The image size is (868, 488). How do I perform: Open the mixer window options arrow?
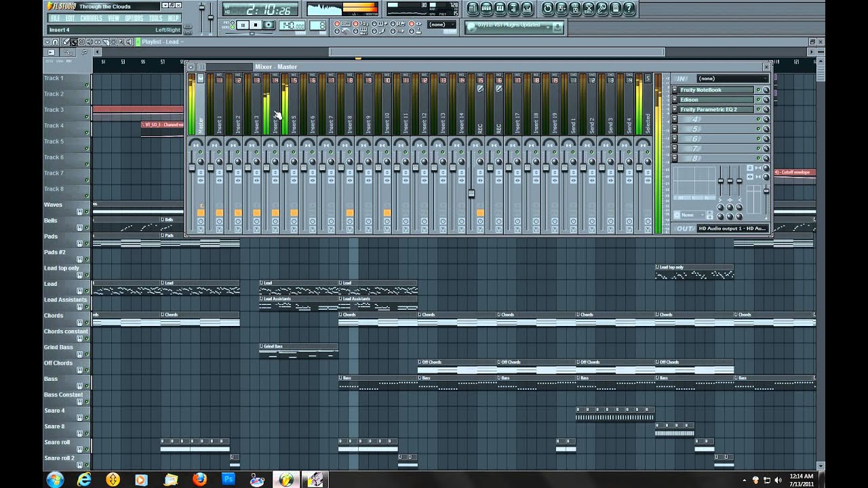tap(191, 66)
